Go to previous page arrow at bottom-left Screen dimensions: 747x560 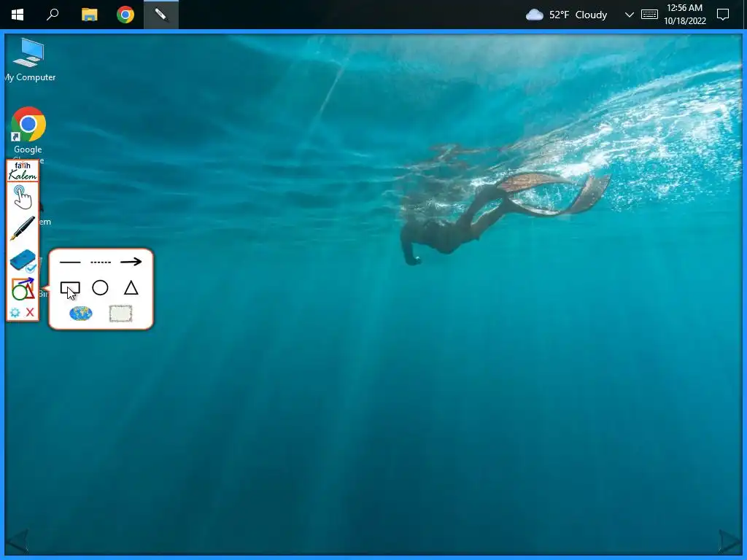17,541
